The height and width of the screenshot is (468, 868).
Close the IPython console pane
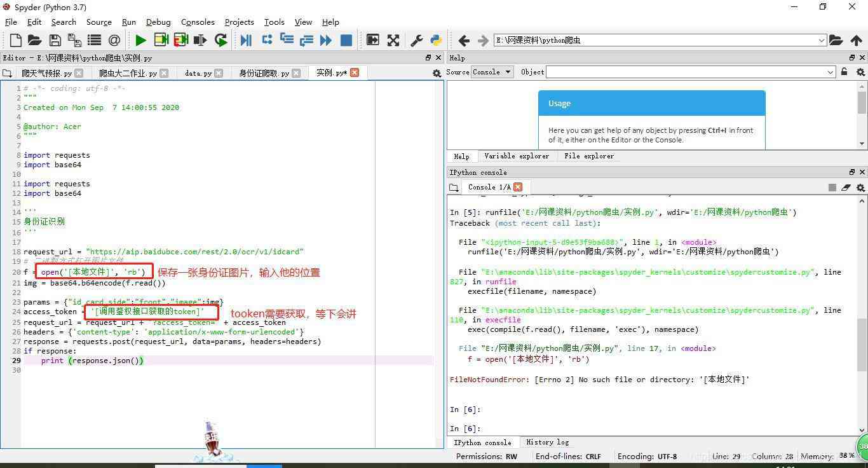tap(862, 172)
